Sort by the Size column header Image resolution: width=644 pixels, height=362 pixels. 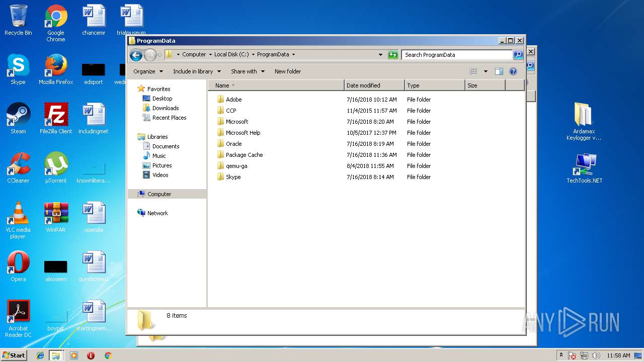[485, 85]
